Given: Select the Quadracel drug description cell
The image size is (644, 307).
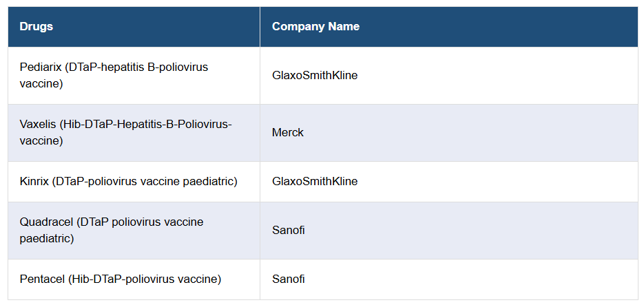Looking at the screenshot, I should click(x=112, y=231).
